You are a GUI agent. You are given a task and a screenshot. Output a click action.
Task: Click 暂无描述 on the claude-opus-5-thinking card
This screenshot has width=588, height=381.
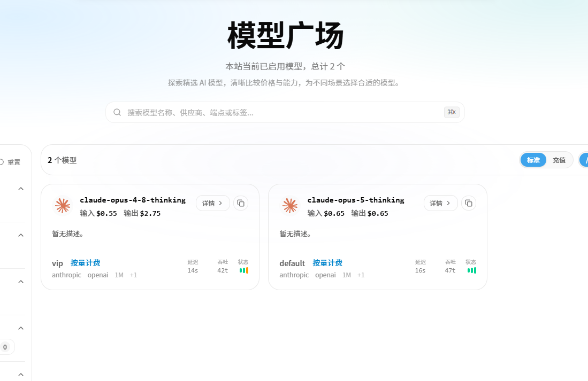(x=295, y=234)
